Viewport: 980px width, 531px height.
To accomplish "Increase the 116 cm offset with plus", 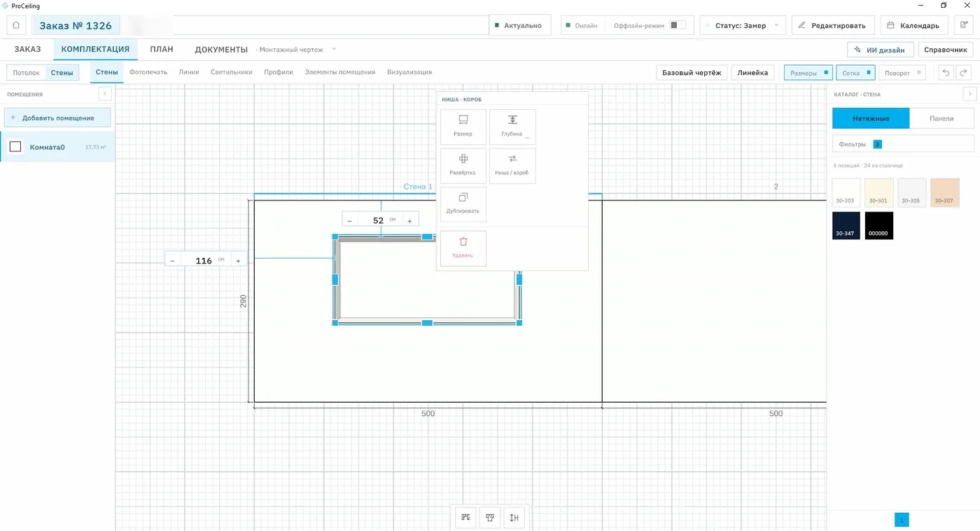I will tap(238, 261).
